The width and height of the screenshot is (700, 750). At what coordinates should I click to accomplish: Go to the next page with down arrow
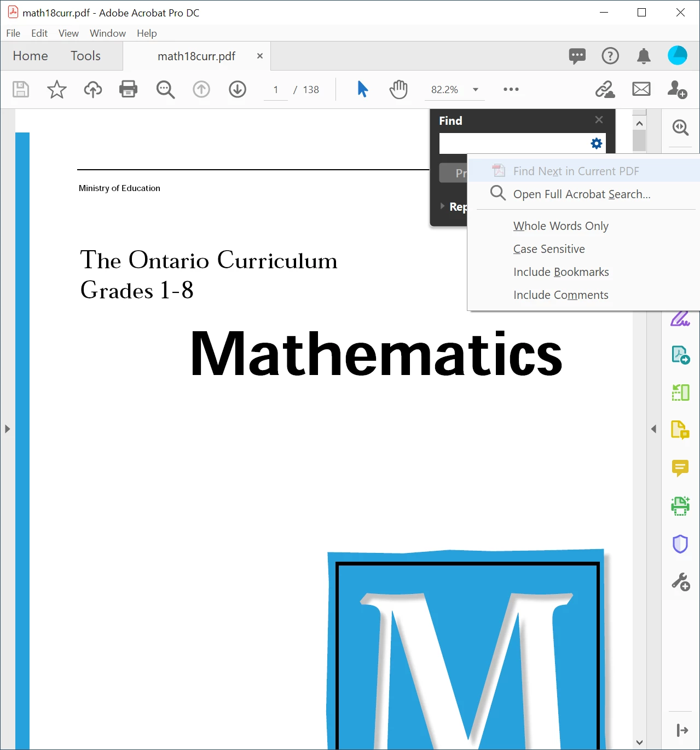pos(238,89)
